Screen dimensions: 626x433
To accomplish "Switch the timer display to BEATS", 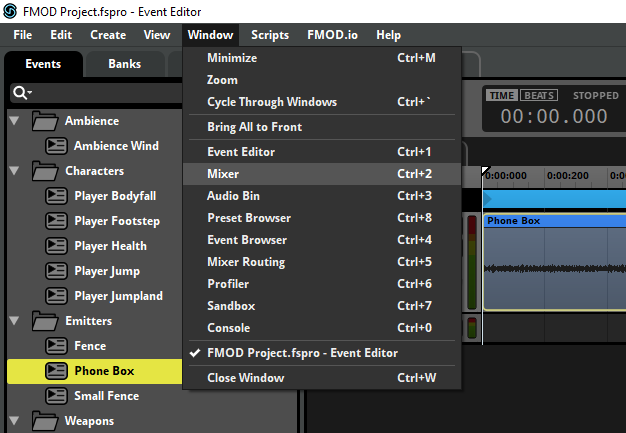I will coord(539,95).
